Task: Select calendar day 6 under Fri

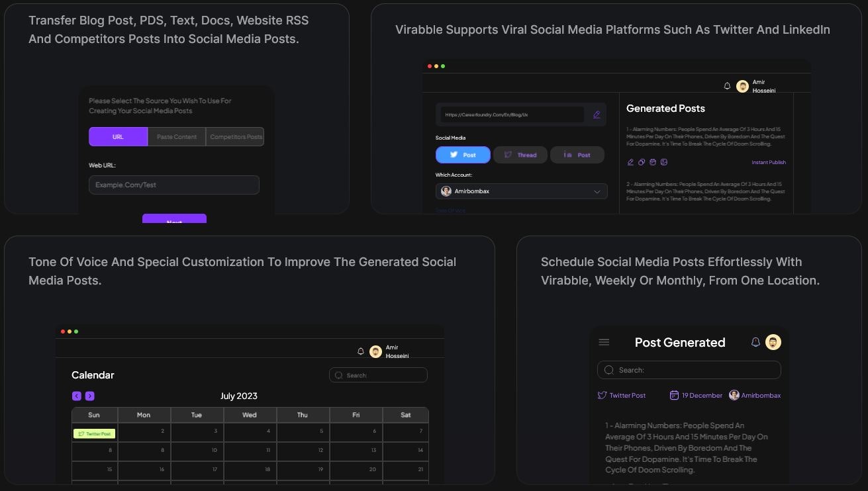Action: (356, 433)
